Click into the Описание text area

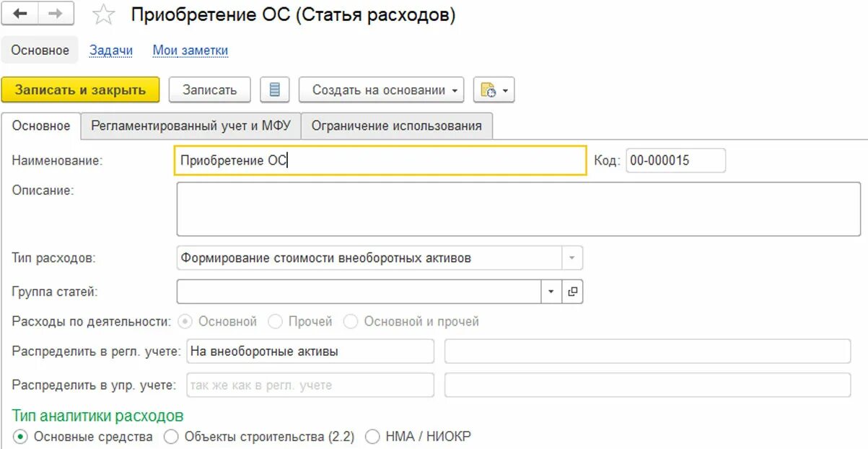click(x=519, y=209)
